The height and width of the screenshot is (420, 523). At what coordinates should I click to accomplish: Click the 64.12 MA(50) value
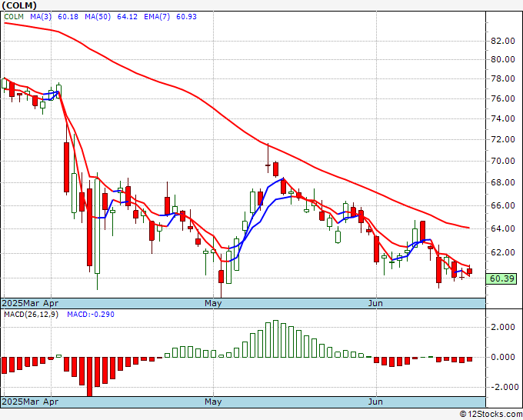tap(127, 17)
